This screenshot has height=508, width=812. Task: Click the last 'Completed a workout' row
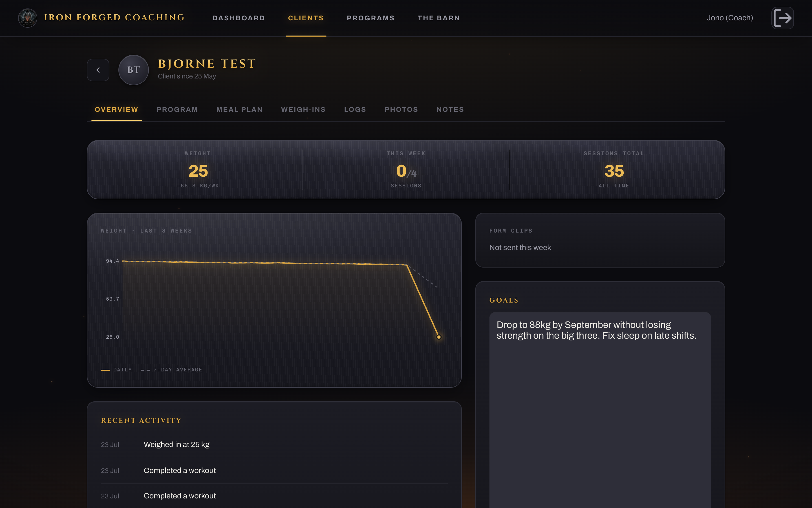click(x=274, y=496)
